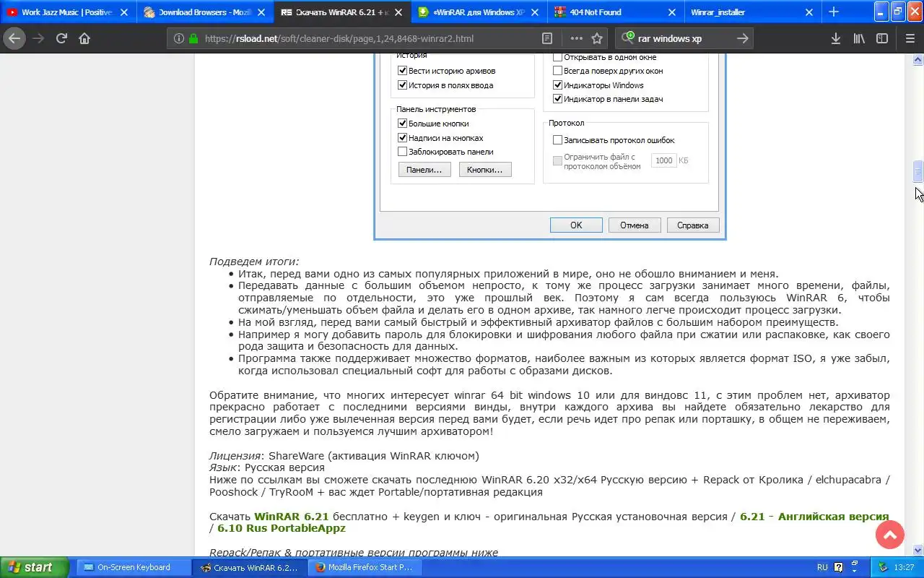Image resolution: width=924 pixels, height=578 pixels.
Task: Toggle 'История в полях ввода' checkbox
Action: (x=403, y=85)
